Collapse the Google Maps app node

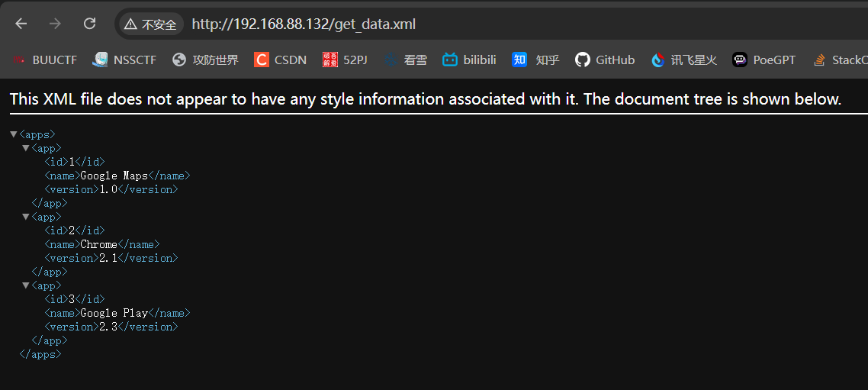click(26, 148)
